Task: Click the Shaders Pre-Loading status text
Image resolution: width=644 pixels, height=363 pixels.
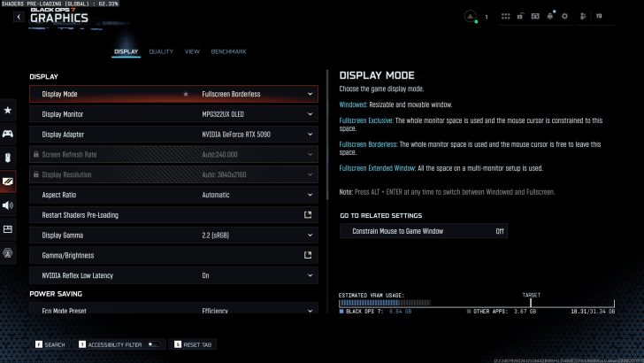Action: point(60,4)
